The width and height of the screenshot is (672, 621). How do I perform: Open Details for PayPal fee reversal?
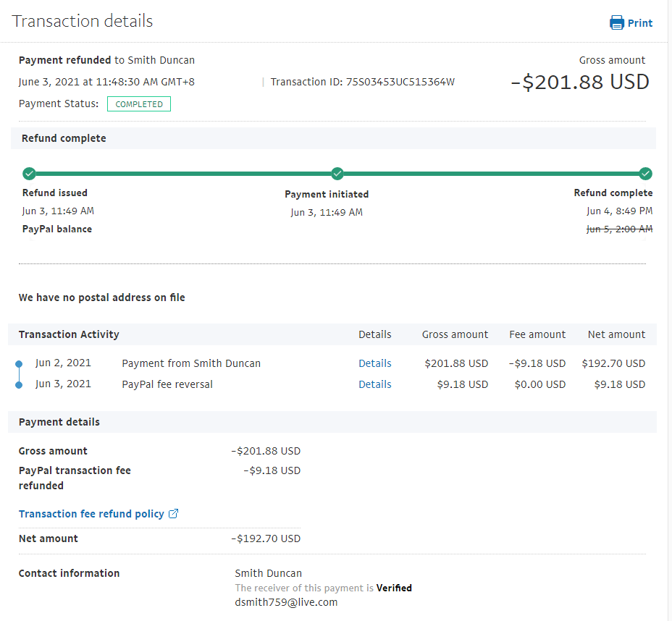pyautogui.click(x=374, y=384)
